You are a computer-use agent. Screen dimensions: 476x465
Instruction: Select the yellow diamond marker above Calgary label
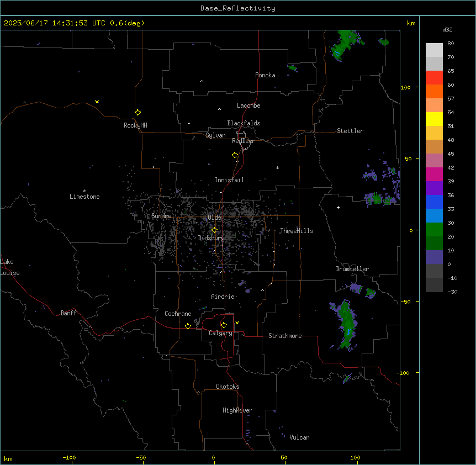click(224, 325)
